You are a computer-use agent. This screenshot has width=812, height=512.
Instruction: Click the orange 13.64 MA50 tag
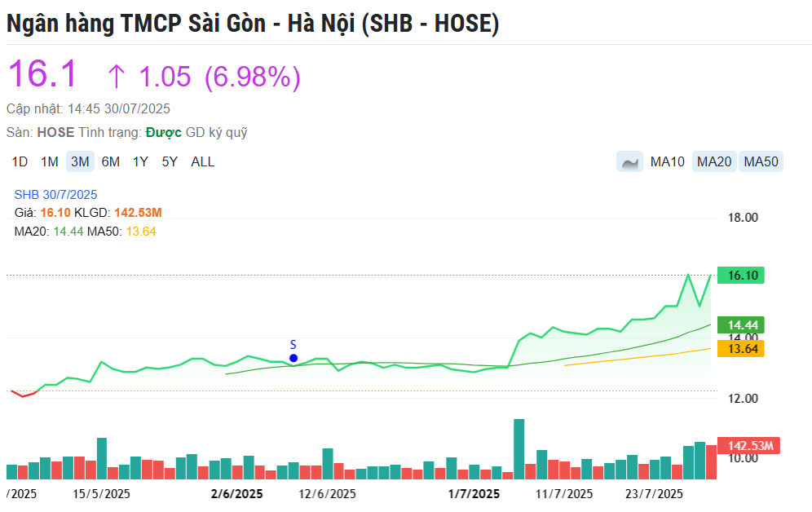click(741, 349)
